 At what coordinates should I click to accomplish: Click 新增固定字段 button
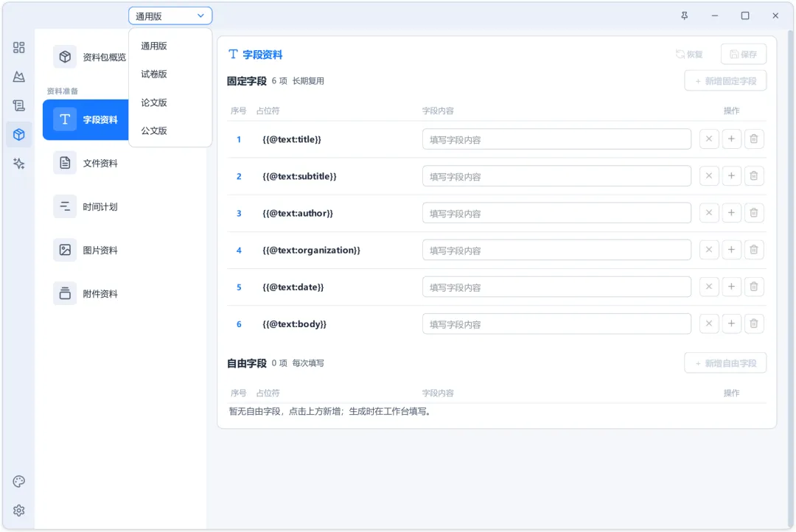pos(725,81)
